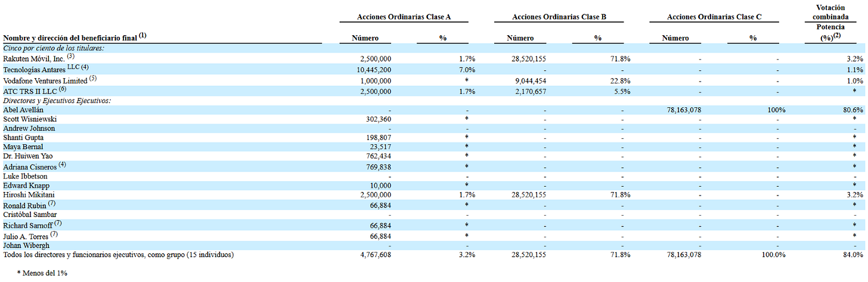868x282 pixels.
Task: Select Ronald Rubin's share count '66,884'
Action: [380, 206]
